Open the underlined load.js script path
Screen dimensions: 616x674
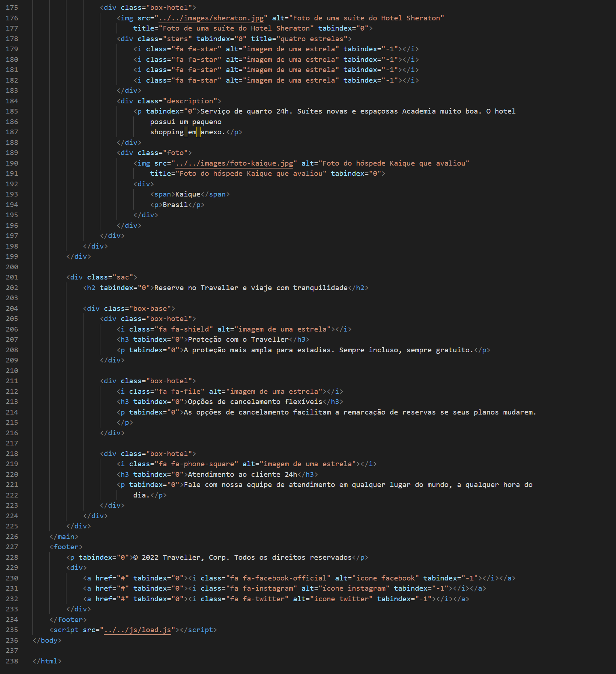coord(137,630)
